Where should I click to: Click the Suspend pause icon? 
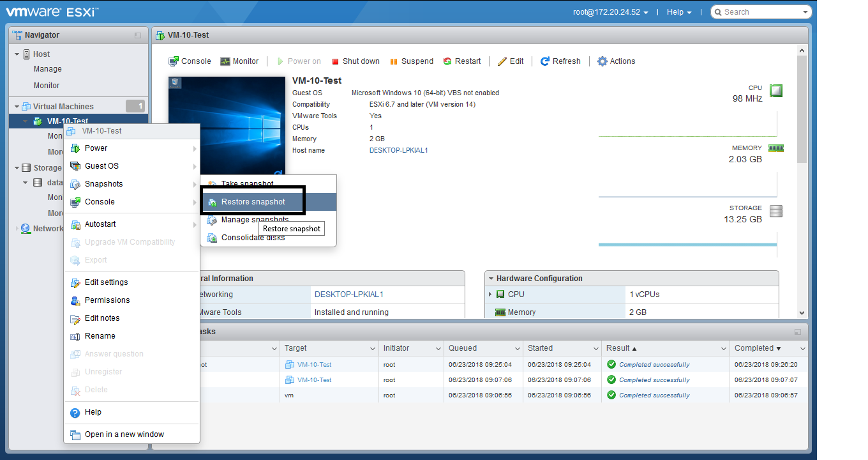pyautogui.click(x=394, y=61)
